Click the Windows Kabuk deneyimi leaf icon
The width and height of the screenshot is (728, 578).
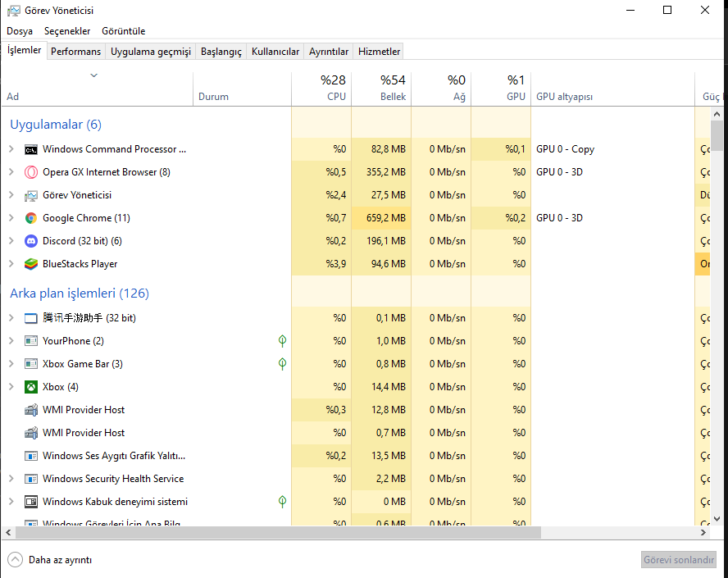click(x=282, y=502)
